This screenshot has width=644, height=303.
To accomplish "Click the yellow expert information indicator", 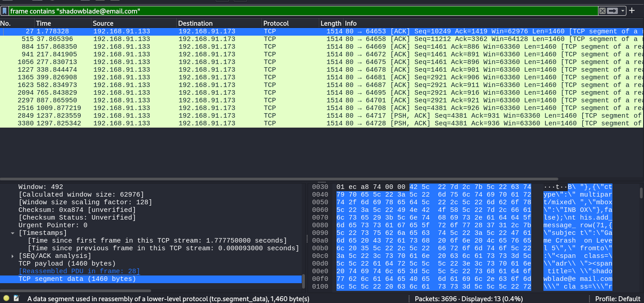I will [x=6, y=298].
